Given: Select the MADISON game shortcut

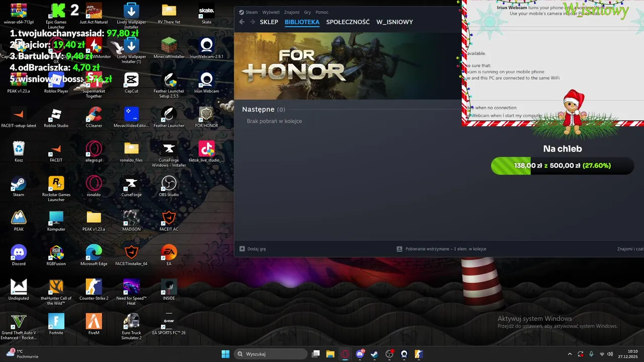Looking at the screenshot, I should click(x=131, y=220).
